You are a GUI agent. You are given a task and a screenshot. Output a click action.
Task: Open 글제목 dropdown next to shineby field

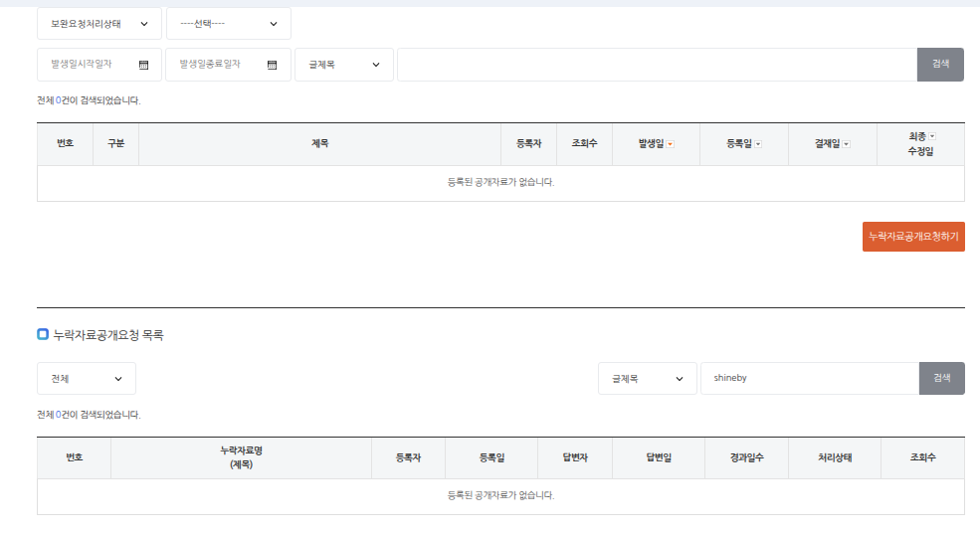click(647, 379)
